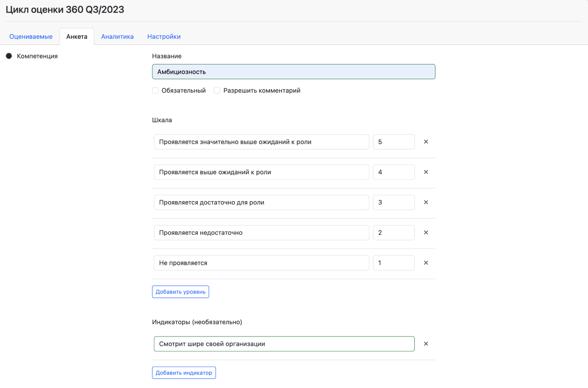This screenshot has width=588, height=388.
Task: Remove the 'Проявляется значительно выше ожиданий к роли' level
Action: [426, 142]
